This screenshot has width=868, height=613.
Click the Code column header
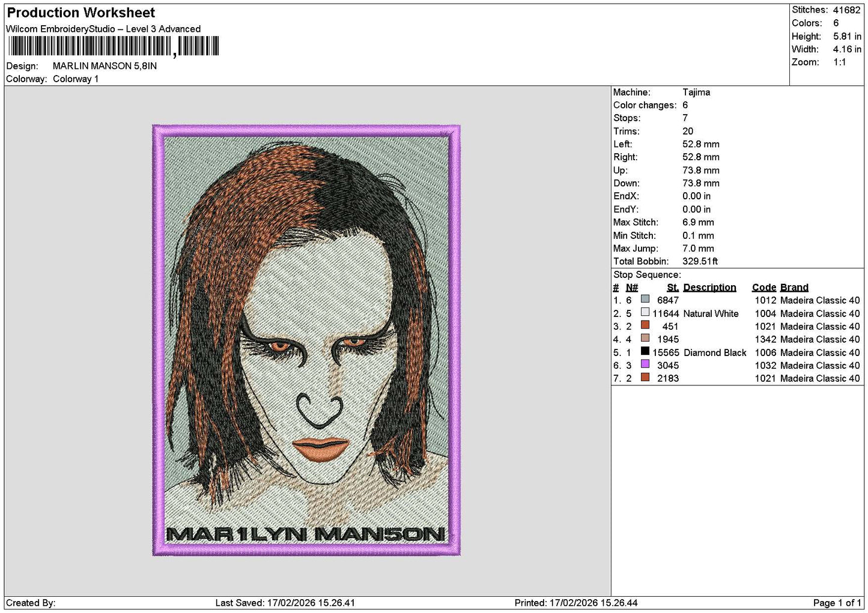764,288
